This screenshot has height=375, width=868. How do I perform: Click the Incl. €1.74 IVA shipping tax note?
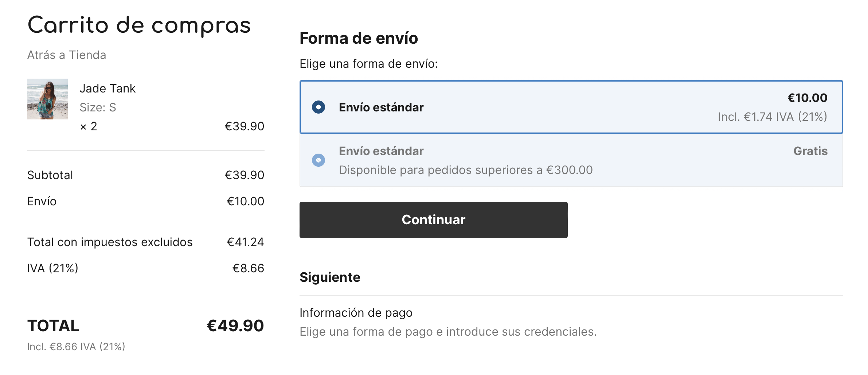click(773, 117)
